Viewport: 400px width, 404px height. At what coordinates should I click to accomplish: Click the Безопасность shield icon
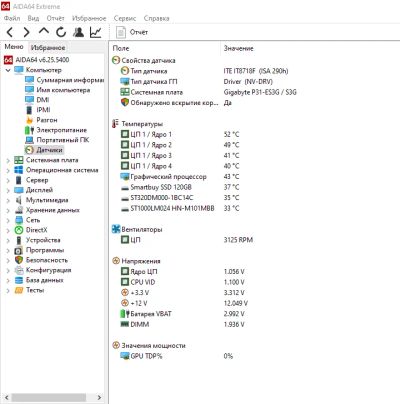pos(19,260)
